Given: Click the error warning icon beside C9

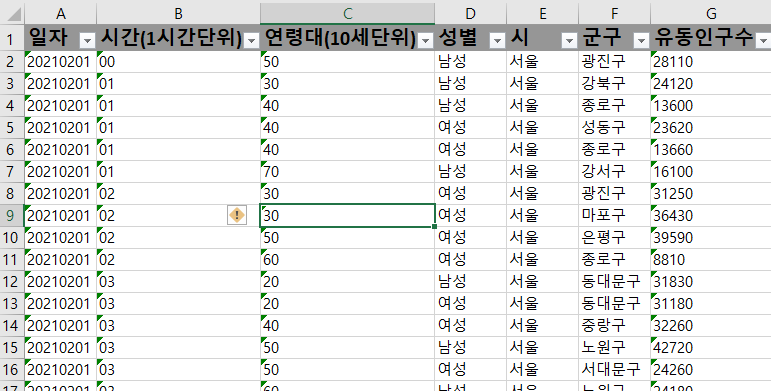Looking at the screenshot, I should [x=237, y=215].
